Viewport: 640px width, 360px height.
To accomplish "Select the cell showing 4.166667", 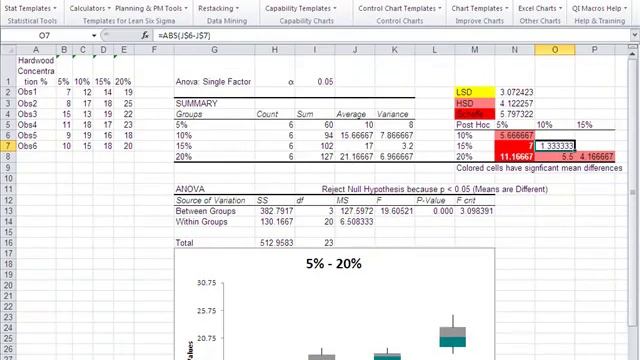I will point(595,156).
